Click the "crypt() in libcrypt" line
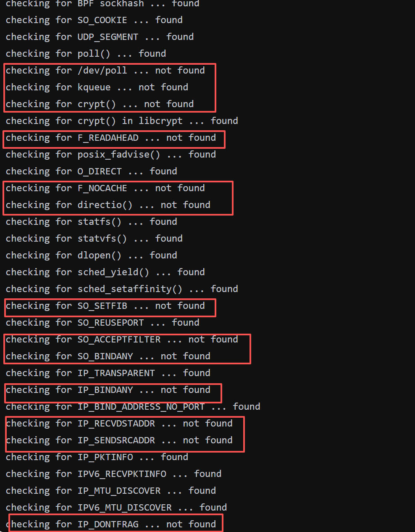The image size is (415, 532). pyautogui.click(x=122, y=121)
